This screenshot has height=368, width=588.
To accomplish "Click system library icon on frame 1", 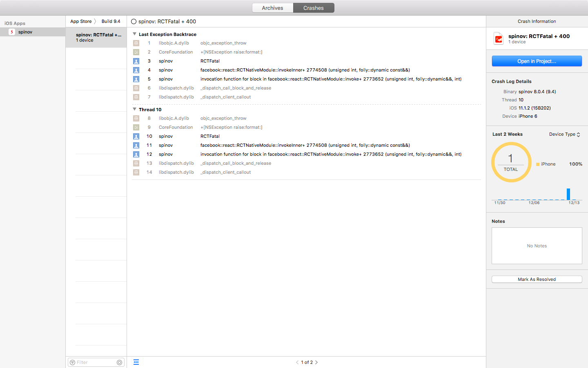I will tap(136, 43).
